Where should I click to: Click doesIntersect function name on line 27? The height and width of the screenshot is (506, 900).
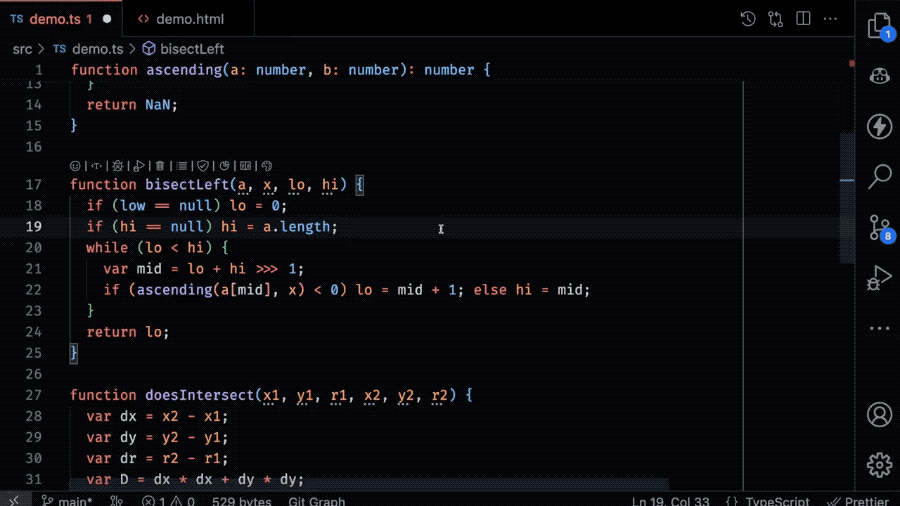point(200,395)
